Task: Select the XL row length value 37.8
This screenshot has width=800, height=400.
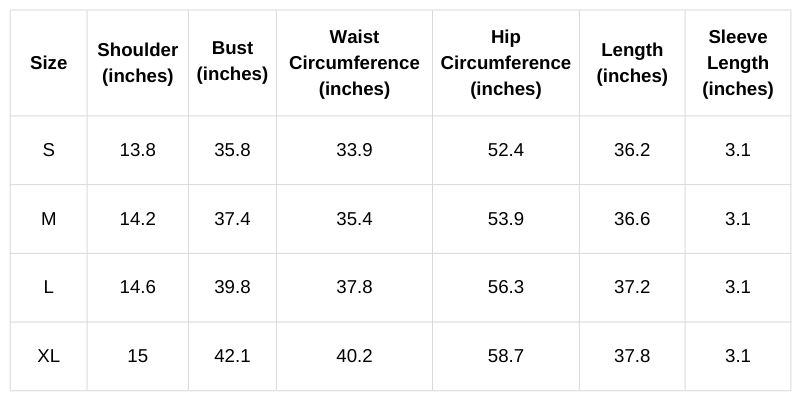Action: click(x=632, y=356)
